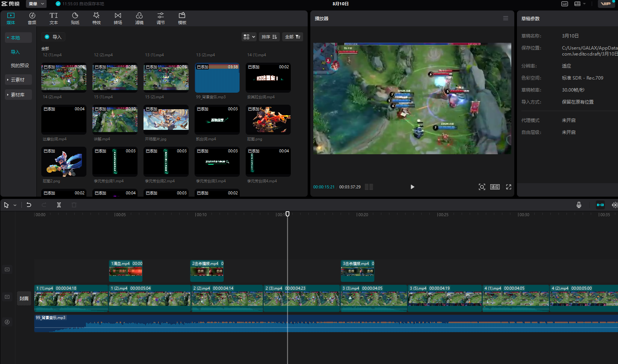Screen dimensions: 618x364
Task: Open the 音频 (Audio) panel
Action: (32, 18)
